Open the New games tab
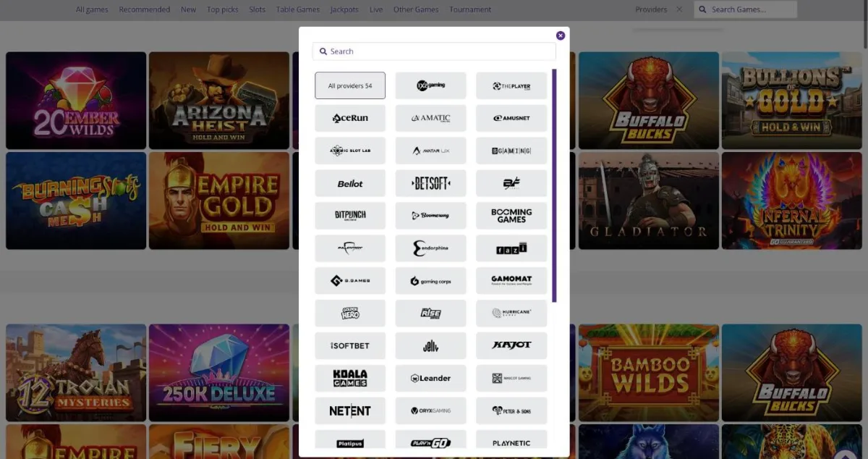Image resolution: width=868 pixels, height=459 pixels. (189, 9)
